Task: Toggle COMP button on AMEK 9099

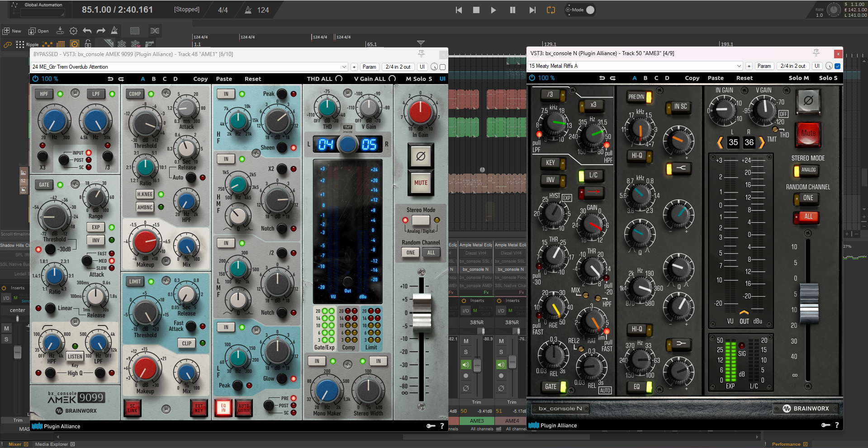Action: point(135,94)
